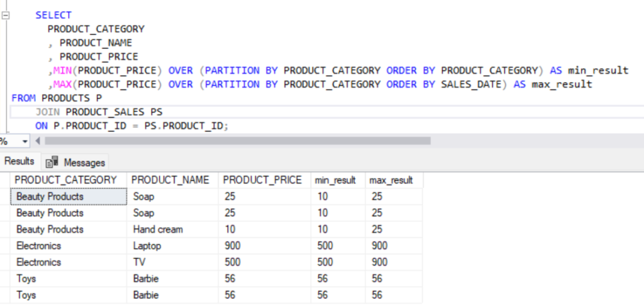Click the row selector of the Laptop row

5,246
